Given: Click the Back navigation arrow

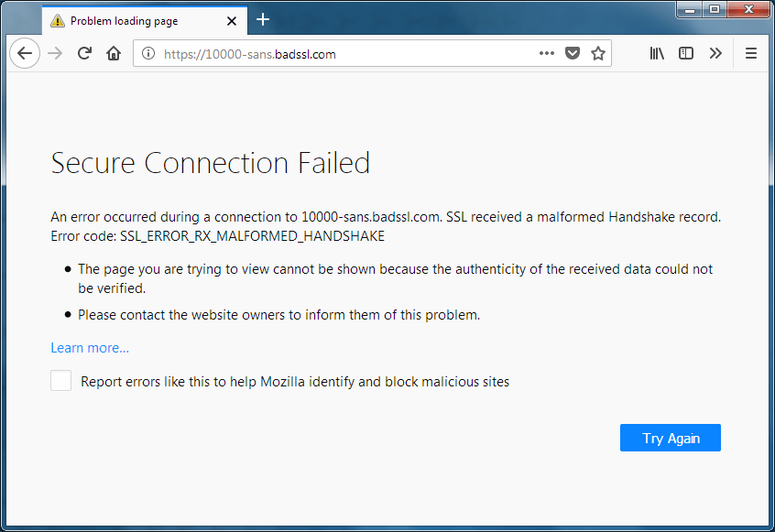Looking at the screenshot, I should click(x=25, y=53).
